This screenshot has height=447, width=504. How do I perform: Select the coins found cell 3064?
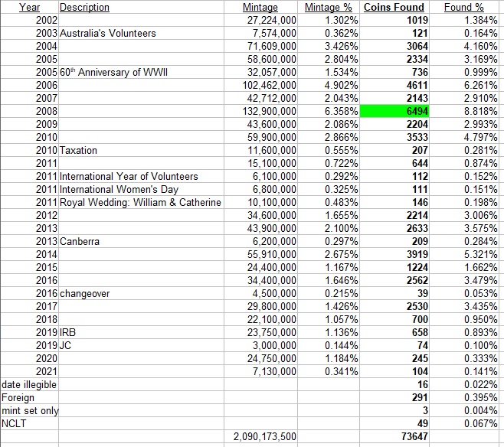tap(394, 46)
